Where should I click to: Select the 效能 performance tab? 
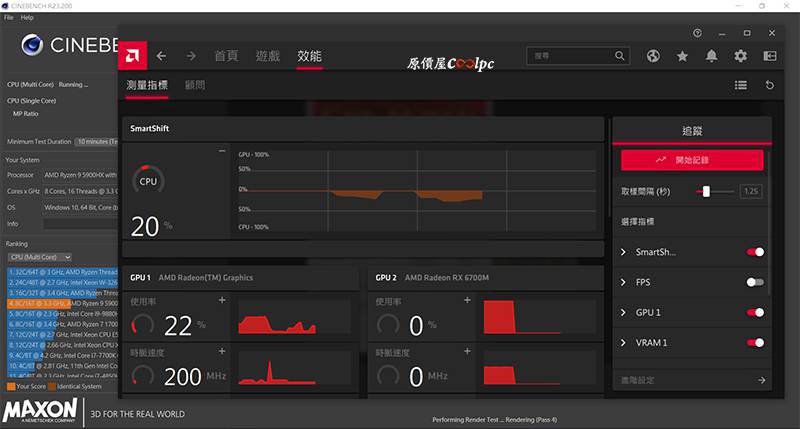point(309,56)
